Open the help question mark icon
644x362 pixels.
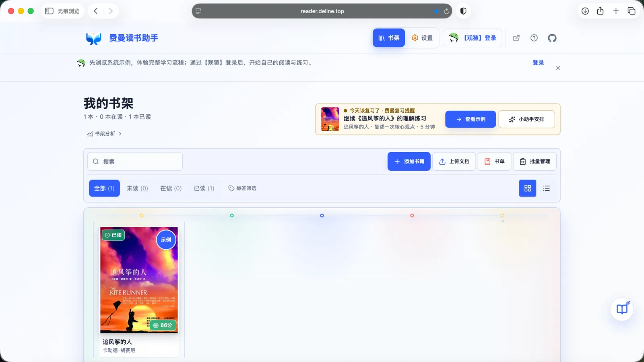pyautogui.click(x=534, y=38)
